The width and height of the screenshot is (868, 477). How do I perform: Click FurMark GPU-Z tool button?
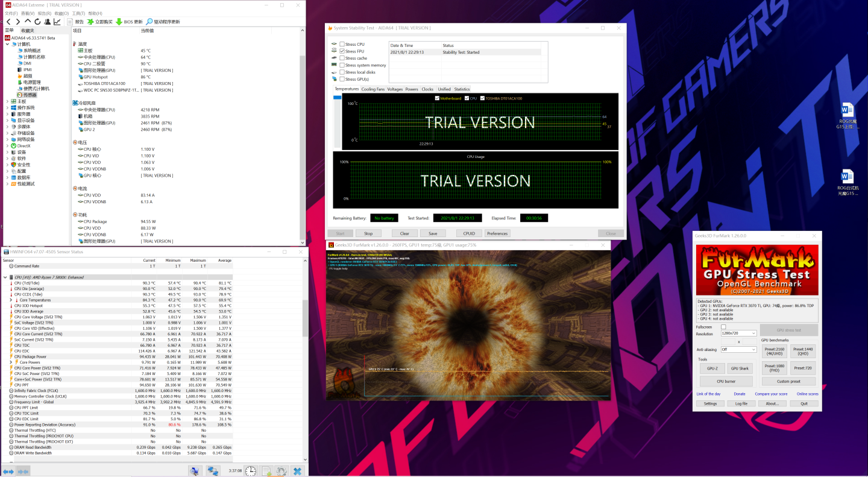click(x=712, y=368)
